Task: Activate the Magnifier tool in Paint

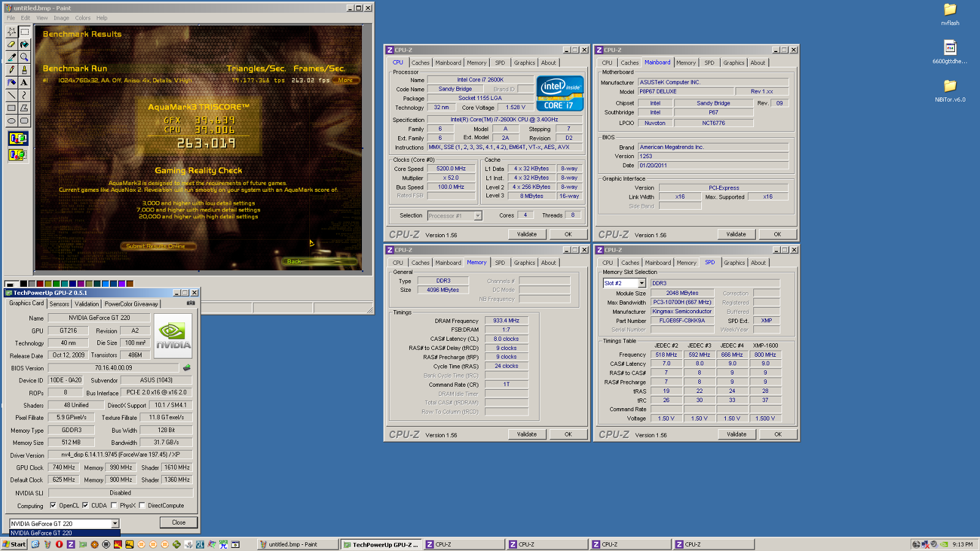Action: (x=24, y=57)
